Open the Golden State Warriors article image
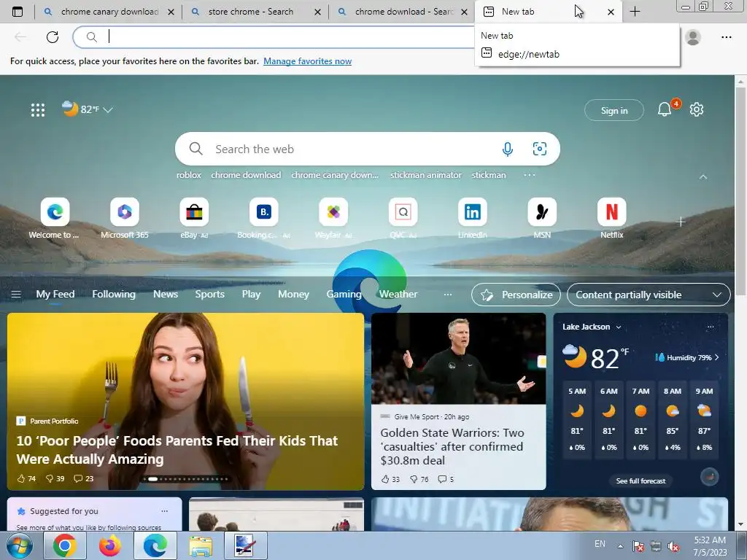747x560 pixels. point(458,359)
